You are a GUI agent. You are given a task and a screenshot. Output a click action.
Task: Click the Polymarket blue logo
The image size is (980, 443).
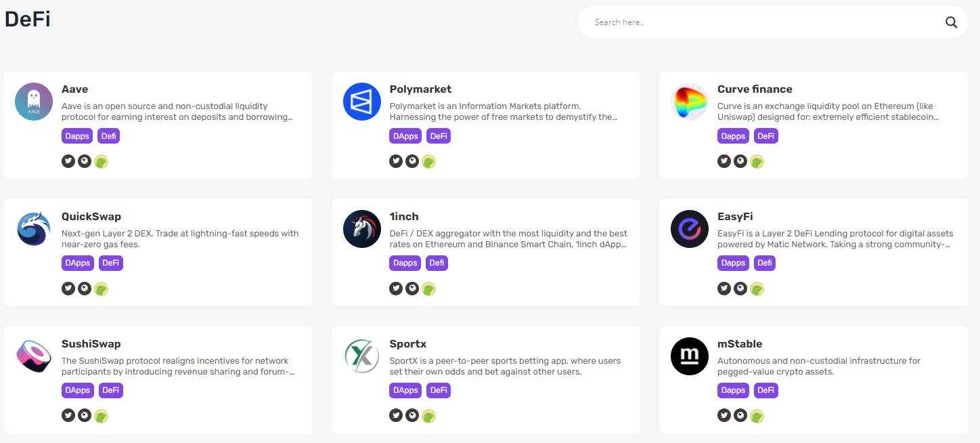coord(362,102)
